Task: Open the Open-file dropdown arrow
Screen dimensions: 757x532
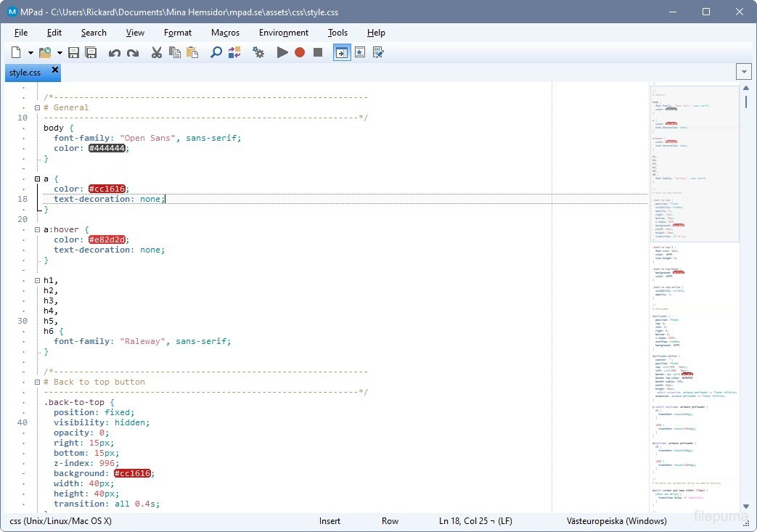Action: 60,52
